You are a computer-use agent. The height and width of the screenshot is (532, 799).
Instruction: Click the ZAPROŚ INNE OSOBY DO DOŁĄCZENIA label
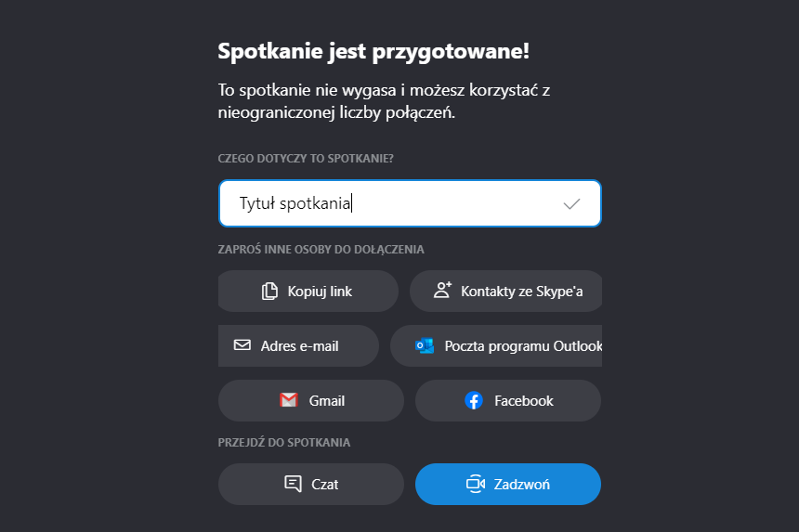coord(321,250)
